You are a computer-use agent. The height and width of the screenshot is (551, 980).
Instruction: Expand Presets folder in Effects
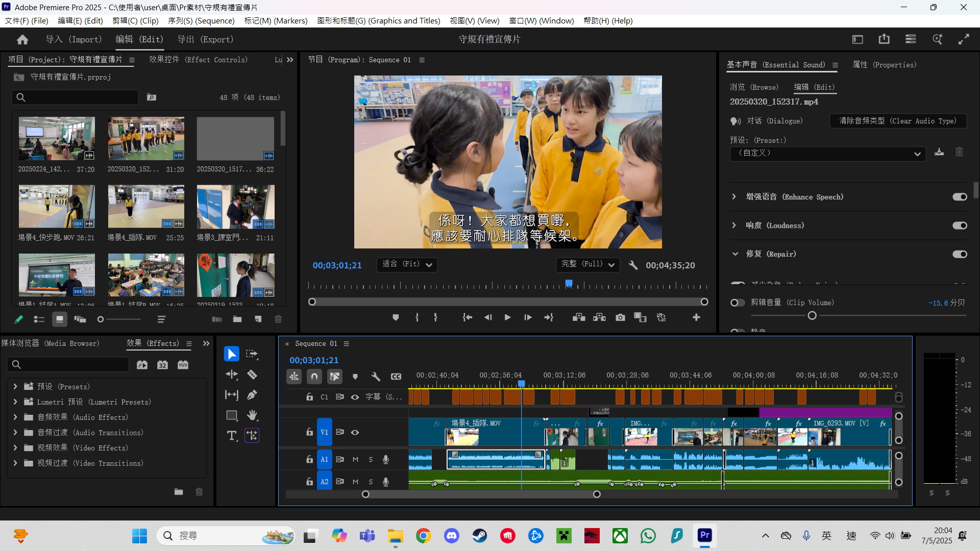15,387
